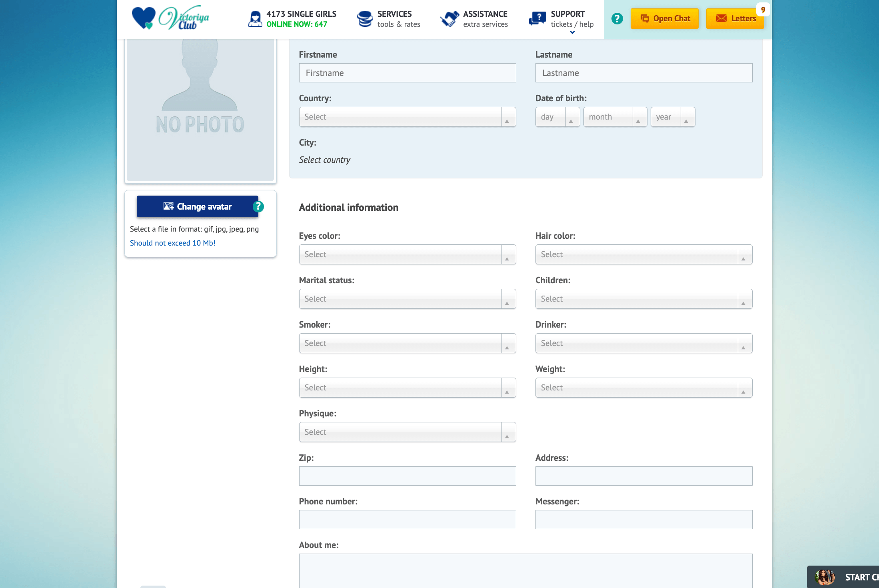
Task: Expand the birth month selector
Action: point(615,117)
